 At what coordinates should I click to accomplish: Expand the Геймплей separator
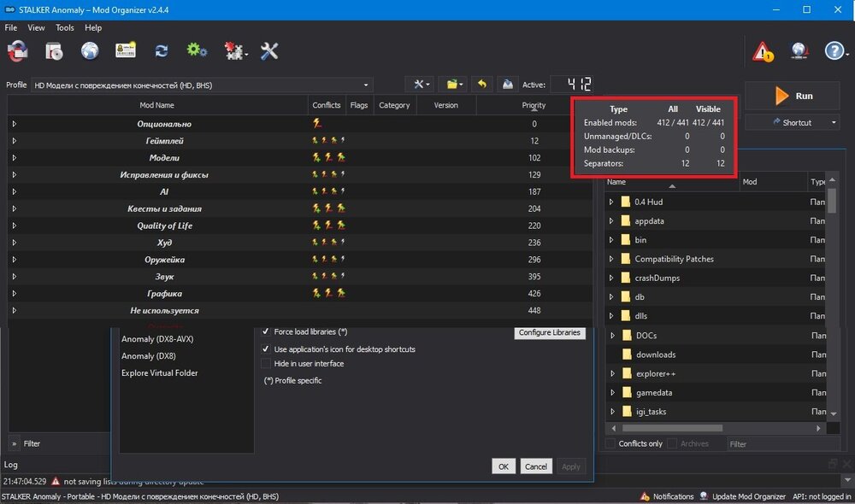pyautogui.click(x=15, y=141)
